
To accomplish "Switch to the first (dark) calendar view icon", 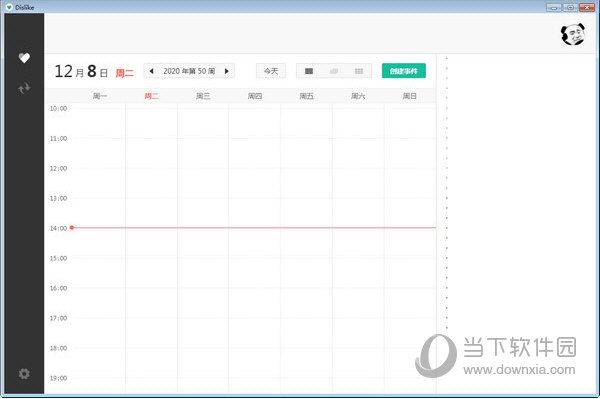I will click(309, 71).
